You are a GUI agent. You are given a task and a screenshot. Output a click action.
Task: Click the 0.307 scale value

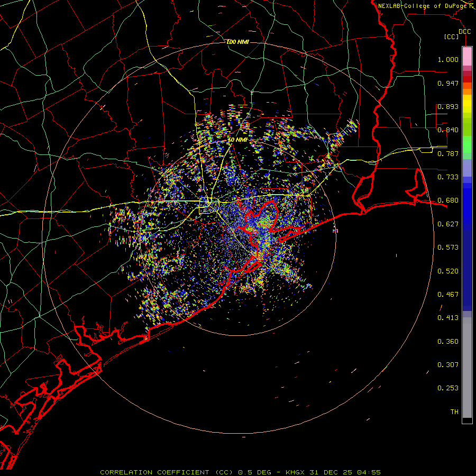(x=448, y=365)
